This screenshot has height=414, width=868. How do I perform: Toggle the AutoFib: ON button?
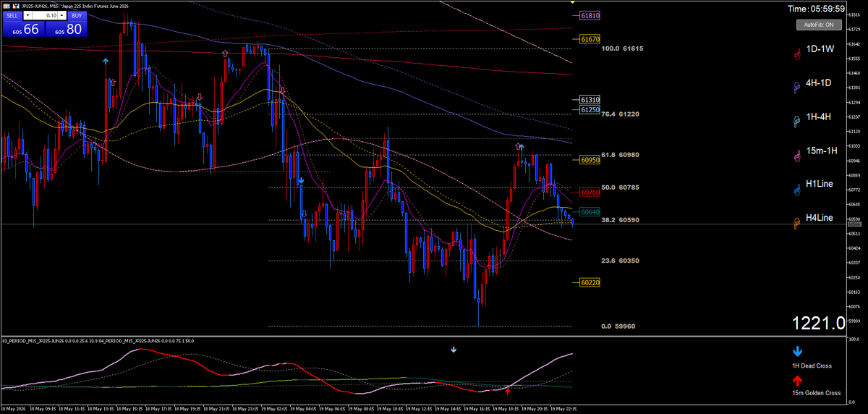pos(820,25)
